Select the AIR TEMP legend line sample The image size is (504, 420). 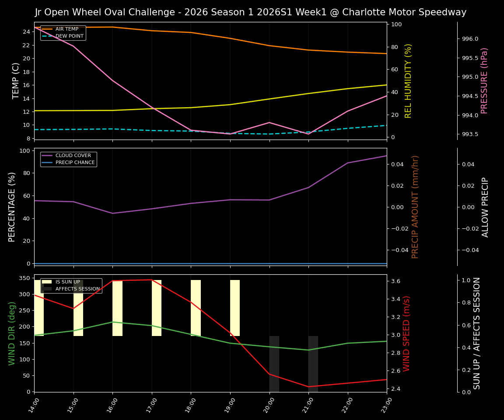click(x=46, y=29)
